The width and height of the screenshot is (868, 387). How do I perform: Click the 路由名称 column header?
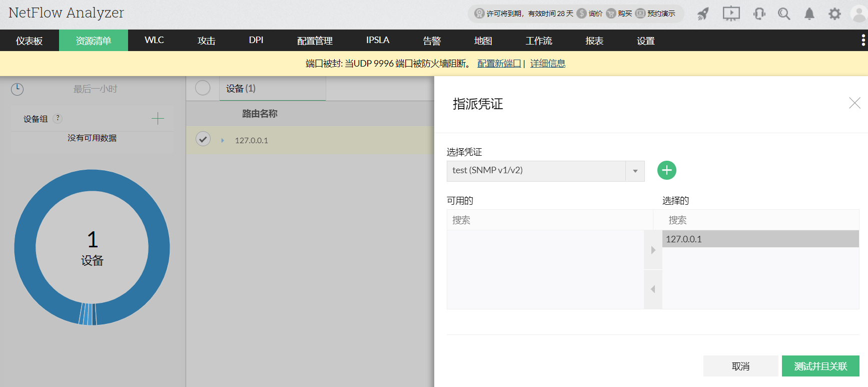[260, 114]
